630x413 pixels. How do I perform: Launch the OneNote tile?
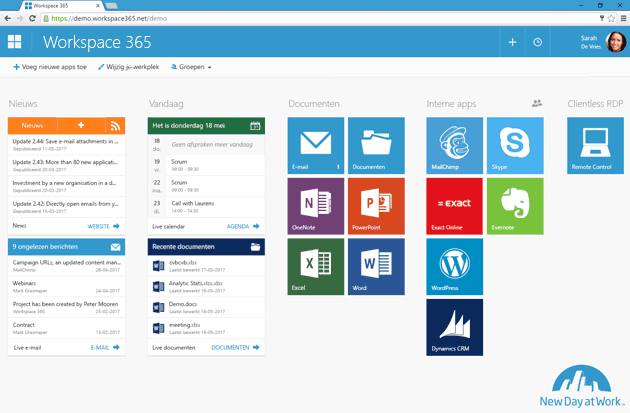pos(316,206)
